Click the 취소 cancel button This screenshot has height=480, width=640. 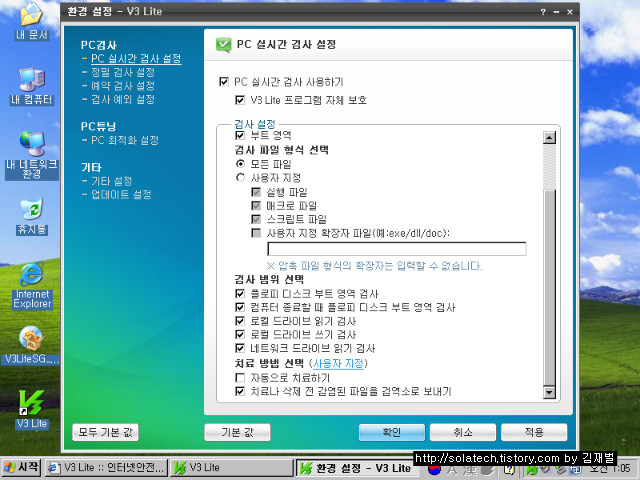point(463,432)
